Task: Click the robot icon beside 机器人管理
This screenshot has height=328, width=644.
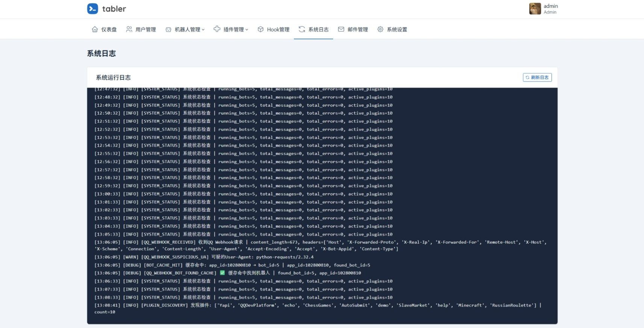Action: [x=168, y=29]
